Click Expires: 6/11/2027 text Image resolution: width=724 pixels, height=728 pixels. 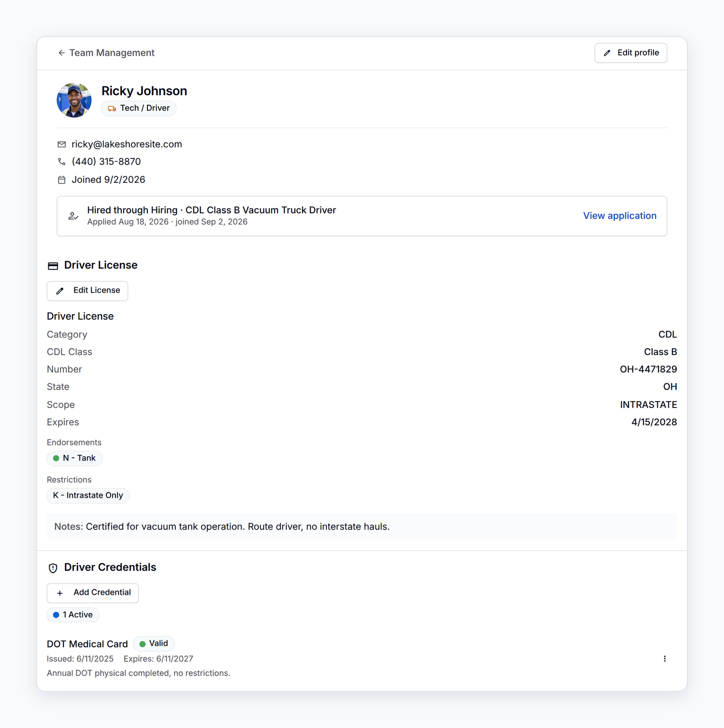158,659
